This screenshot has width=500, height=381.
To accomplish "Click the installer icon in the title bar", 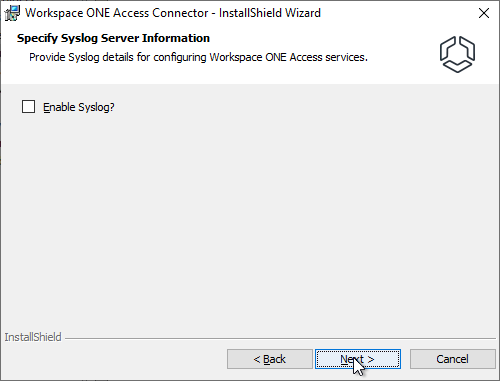I will pyautogui.click(x=12, y=13).
